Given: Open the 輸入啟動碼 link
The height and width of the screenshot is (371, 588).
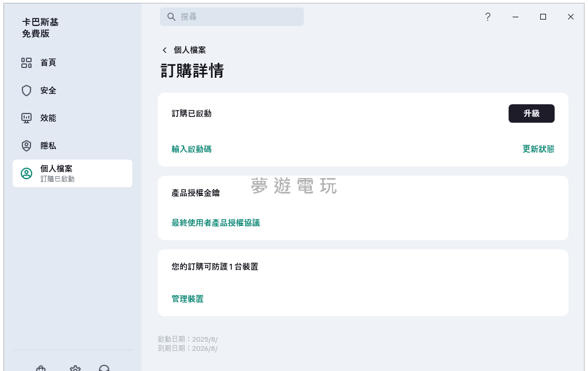Looking at the screenshot, I should point(192,149).
